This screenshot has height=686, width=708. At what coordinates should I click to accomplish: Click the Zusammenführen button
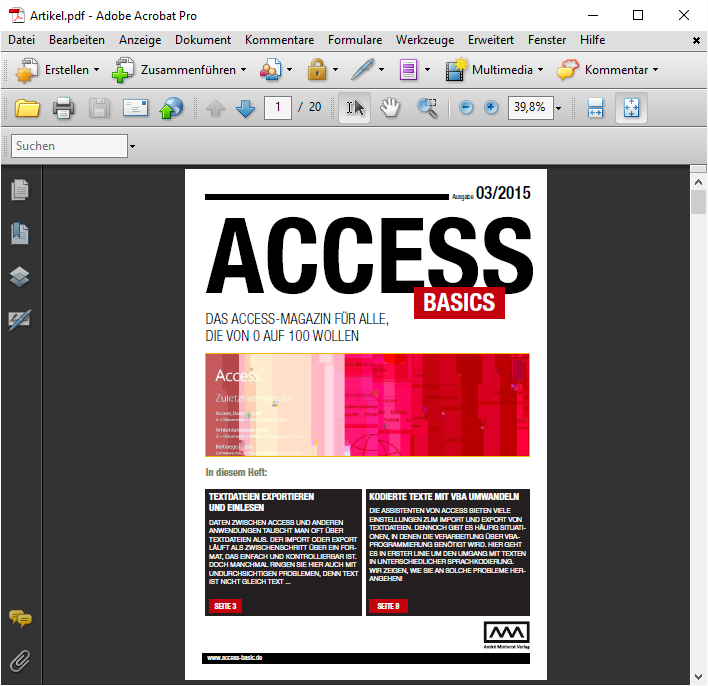180,70
